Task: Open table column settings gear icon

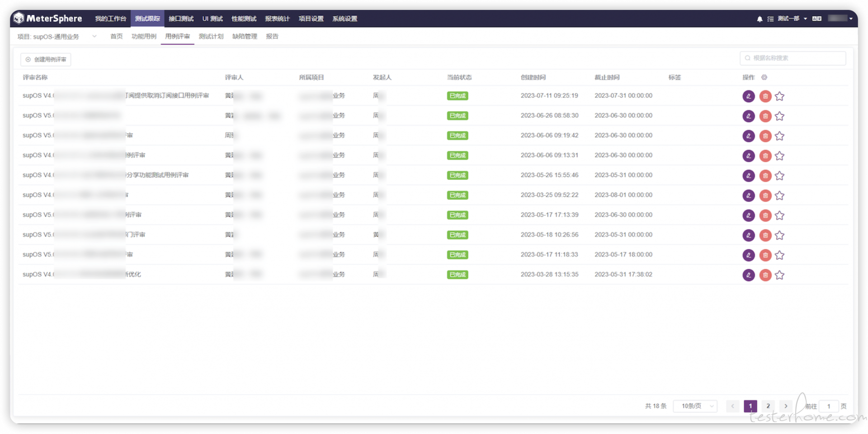Action: 764,77
